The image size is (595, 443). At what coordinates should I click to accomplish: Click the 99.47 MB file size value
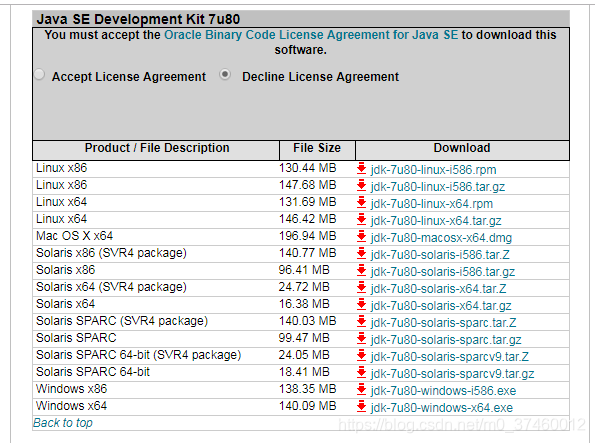coord(304,338)
